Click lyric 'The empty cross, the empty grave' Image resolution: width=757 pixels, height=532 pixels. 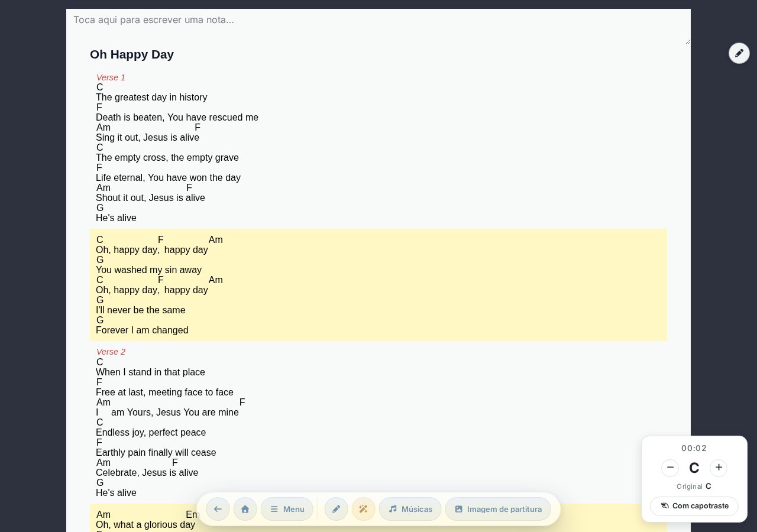(167, 158)
